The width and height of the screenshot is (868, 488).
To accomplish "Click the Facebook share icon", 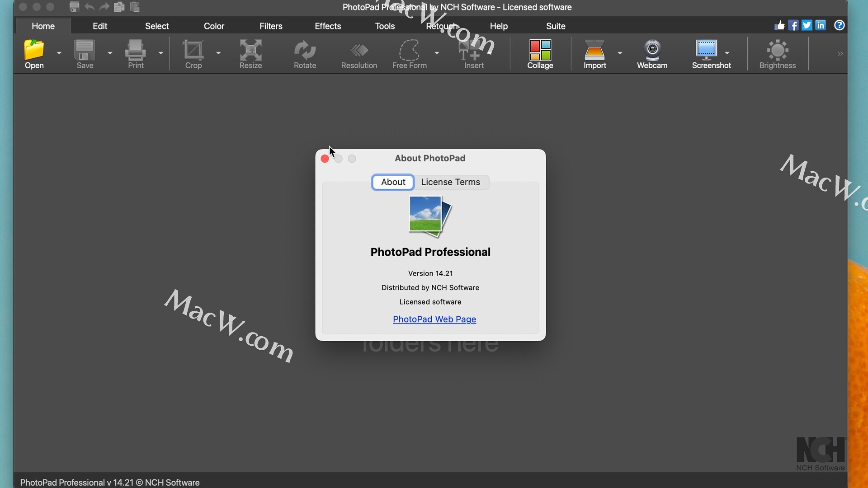I will click(x=793, y=25).
